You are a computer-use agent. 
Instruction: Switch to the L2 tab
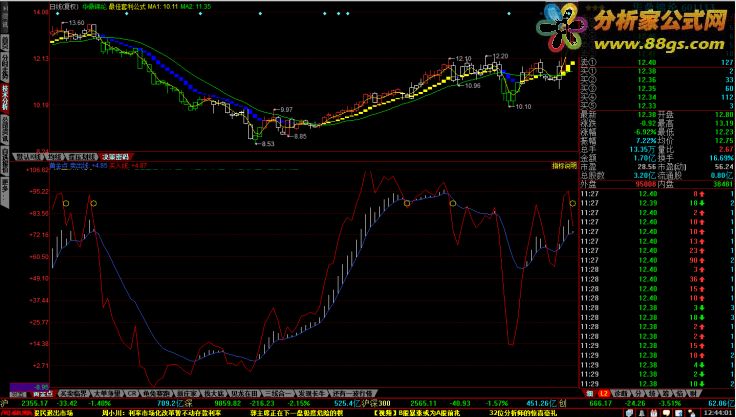[605, 394]
